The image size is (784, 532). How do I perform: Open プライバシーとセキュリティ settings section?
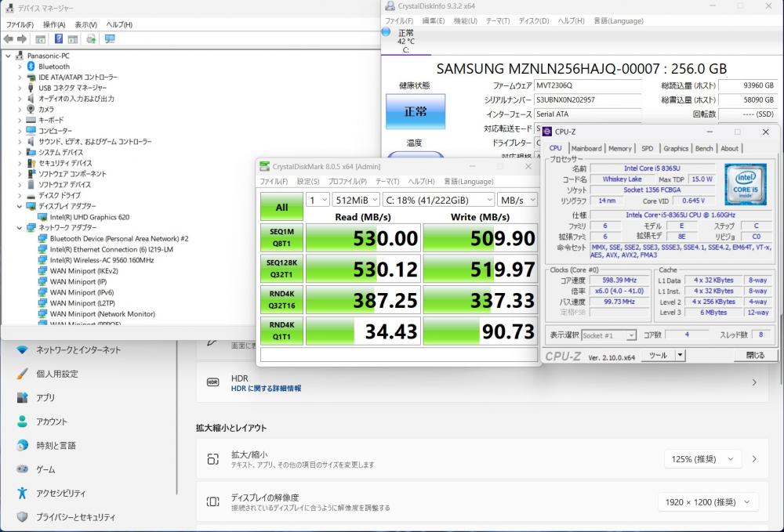click(75, 517)
